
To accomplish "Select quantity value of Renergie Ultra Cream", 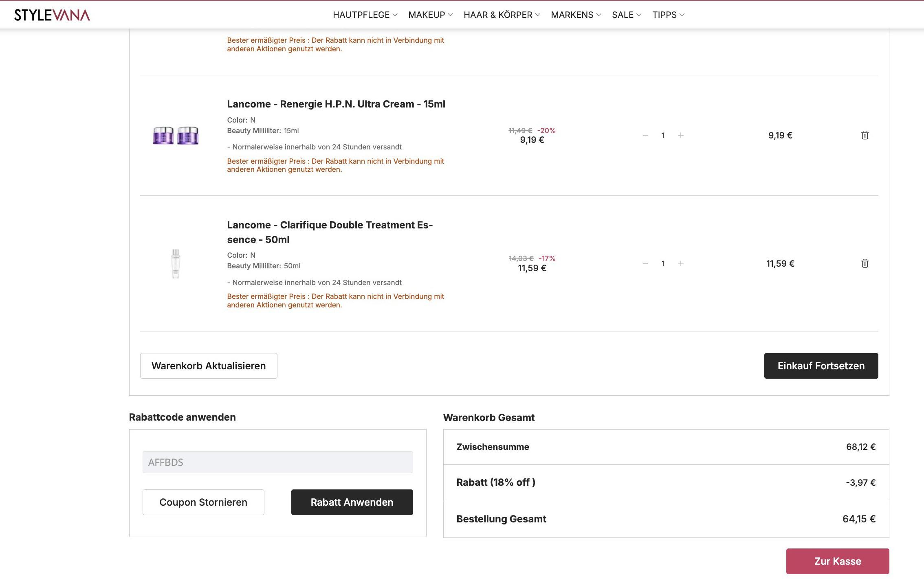I will (x=663, y=136).
